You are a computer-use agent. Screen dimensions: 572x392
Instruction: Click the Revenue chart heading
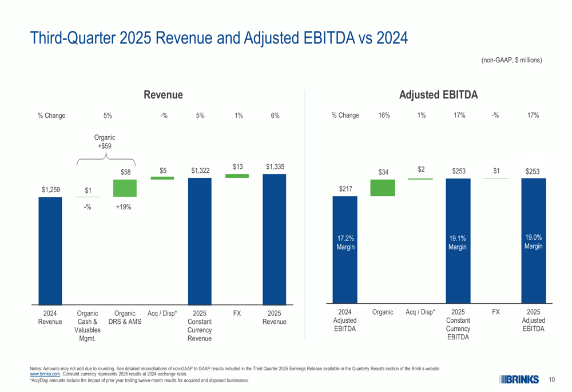pyautogui.click(x=163, y=94)
